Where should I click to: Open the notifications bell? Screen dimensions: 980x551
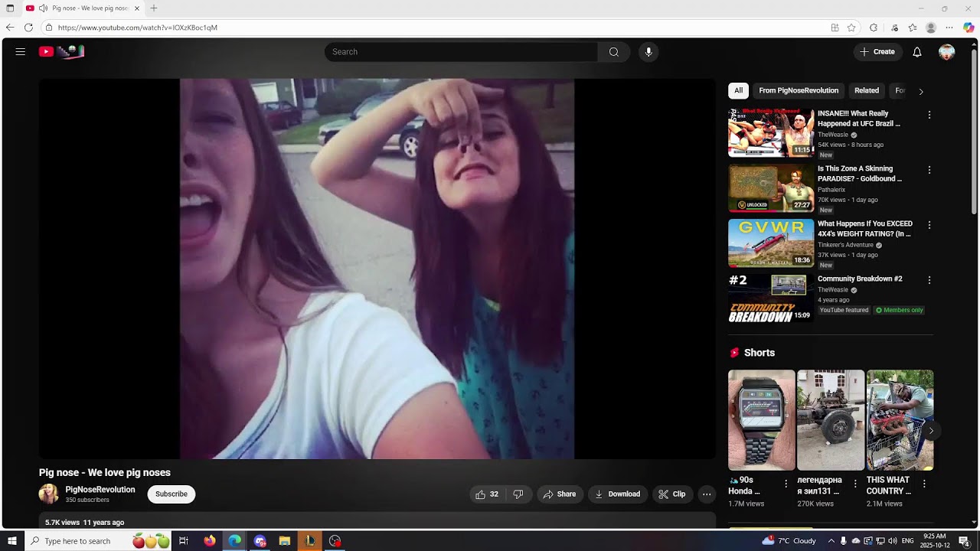click(916, 52)
